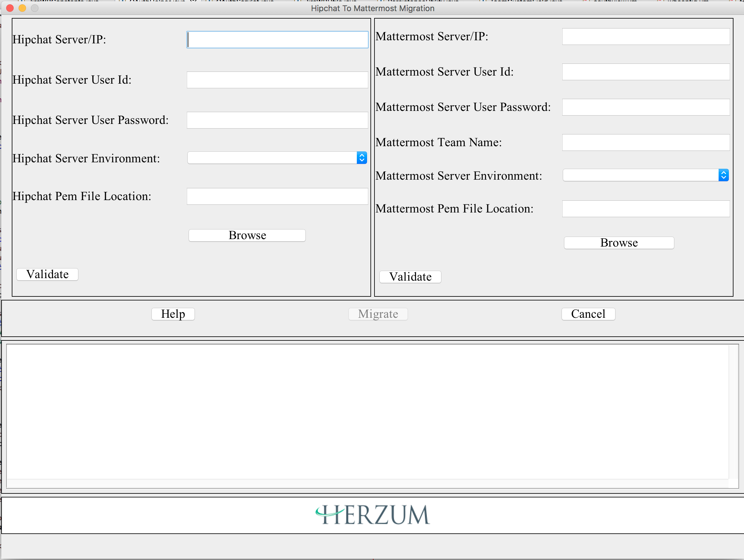Click inside the log output text area
Viewport: 744px width, 560px height.
[x=367, y=412]
